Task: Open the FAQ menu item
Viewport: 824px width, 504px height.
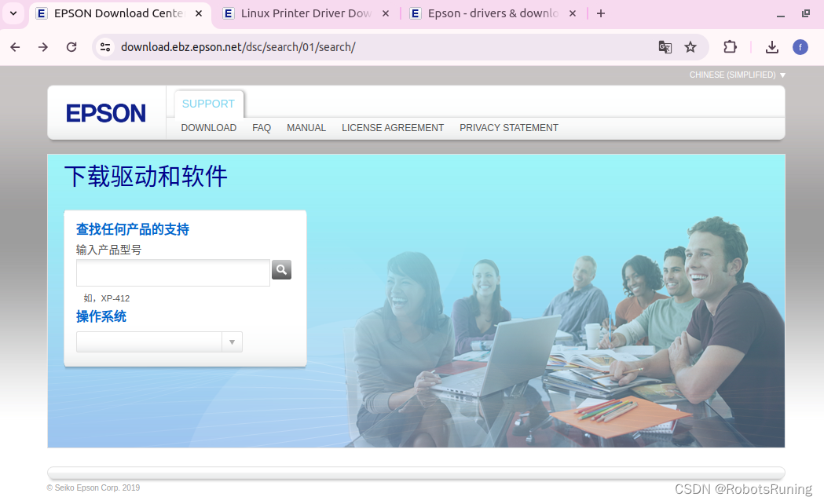Action: pos(262,128)
